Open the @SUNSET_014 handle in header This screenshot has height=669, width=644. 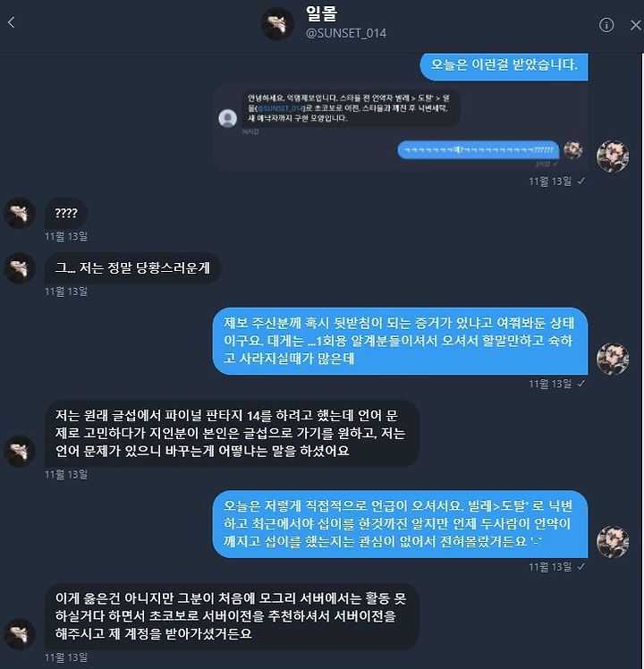[x=346, y=33]
